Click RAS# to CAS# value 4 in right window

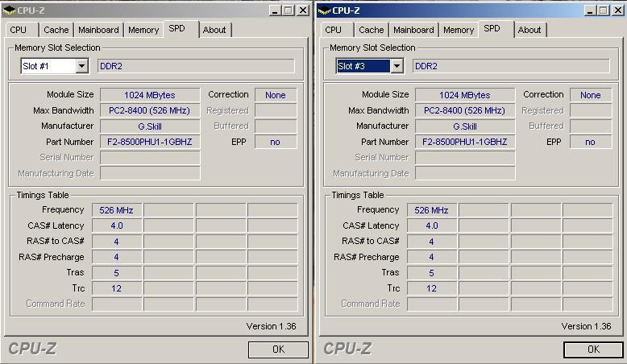(432, 242)
